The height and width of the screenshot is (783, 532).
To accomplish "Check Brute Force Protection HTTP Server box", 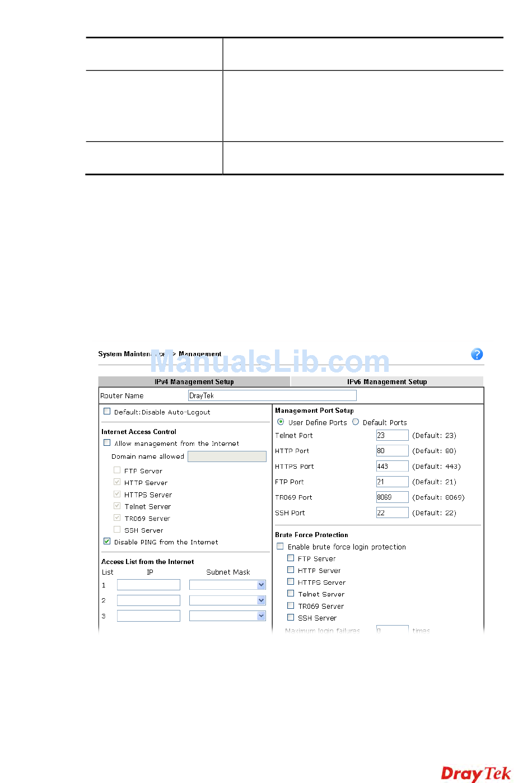I will click(x=291, y=570).
